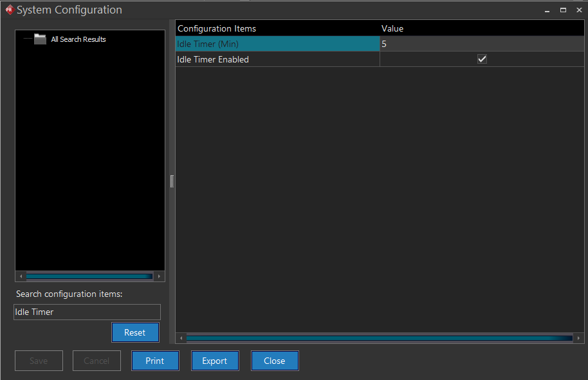Toggle the Idle Timer Enabled checkbox
The image size is (588, 380).
(x=482, y=59)
